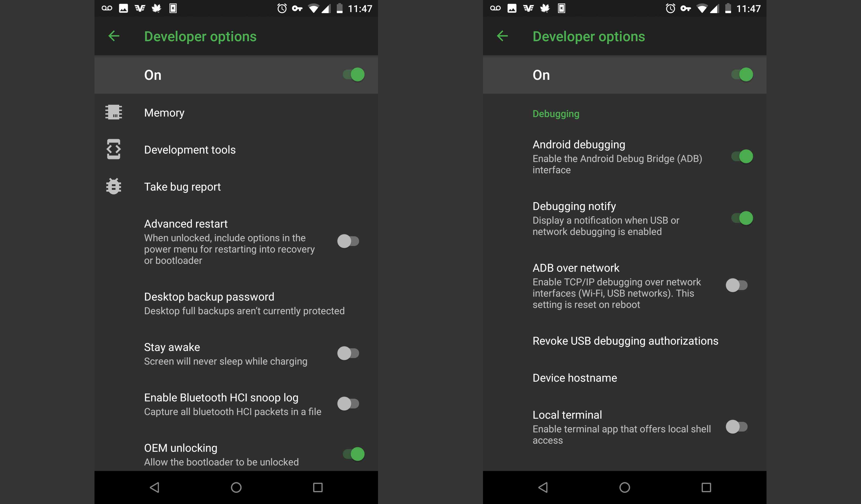Expand the Debugging section header

(x=555, y=113)
